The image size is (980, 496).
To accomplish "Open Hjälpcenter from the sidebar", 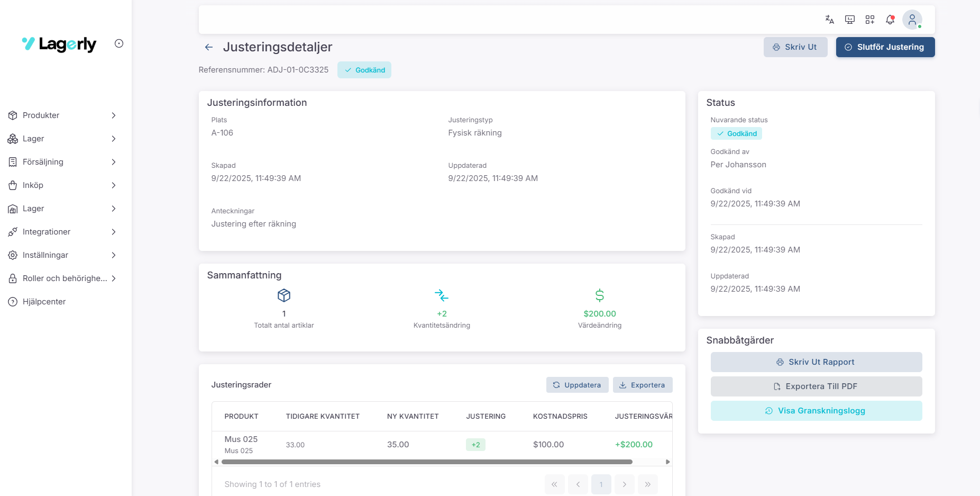I will (x=44, y=302).
